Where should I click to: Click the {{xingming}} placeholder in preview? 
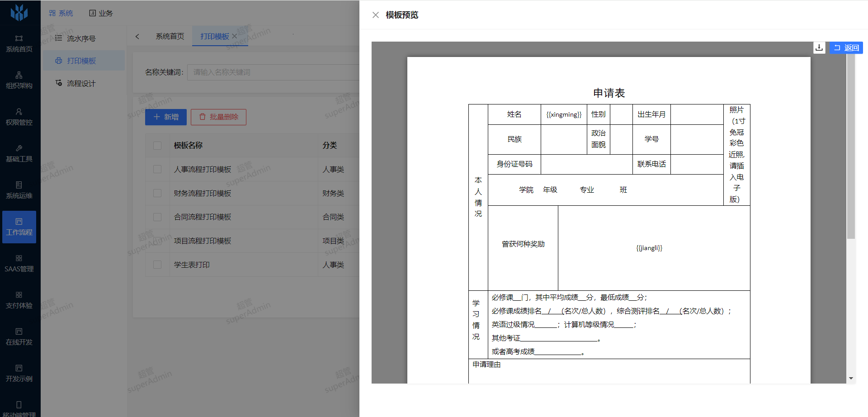pos(564,114)
